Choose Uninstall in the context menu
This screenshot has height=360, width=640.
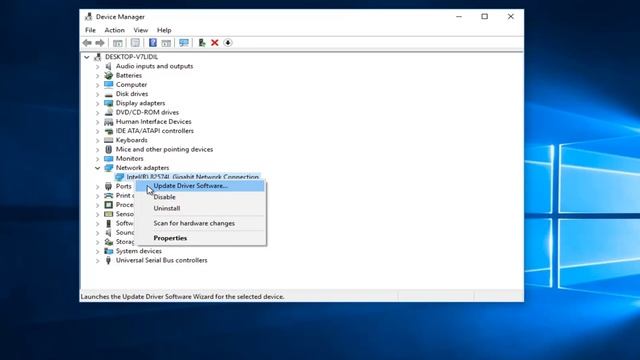pyautogui.click(x=201, y=208)
